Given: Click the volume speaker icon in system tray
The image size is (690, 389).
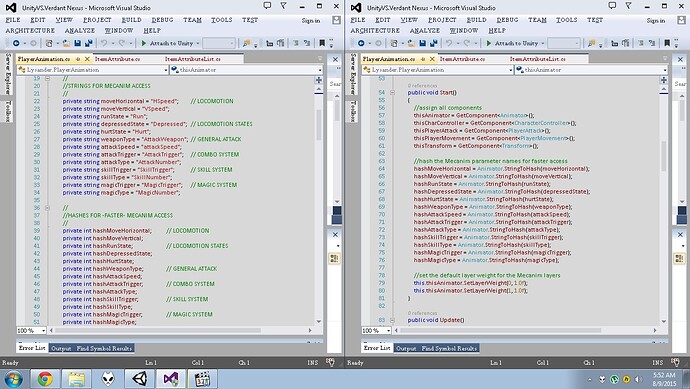Looking at the screenshot, I should (x=638, y=379).
